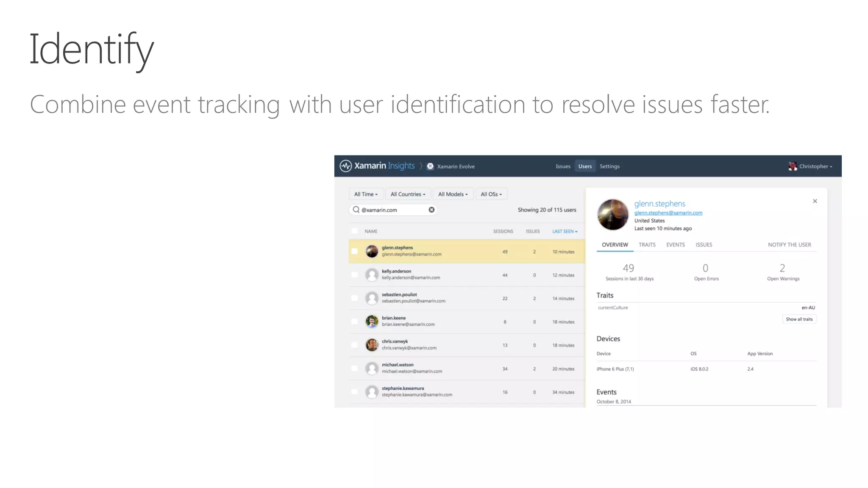Click the Xamarin Insights logo icon
The image size is (868, 488).
pos(346,166)
